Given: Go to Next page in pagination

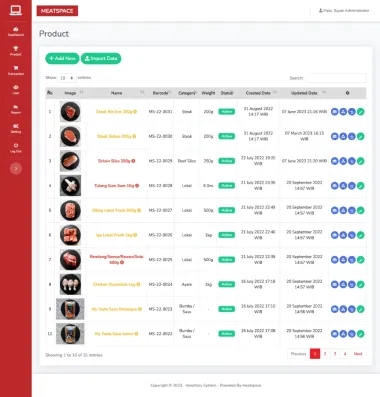Looking at the screenshot, I should (358, 354).
